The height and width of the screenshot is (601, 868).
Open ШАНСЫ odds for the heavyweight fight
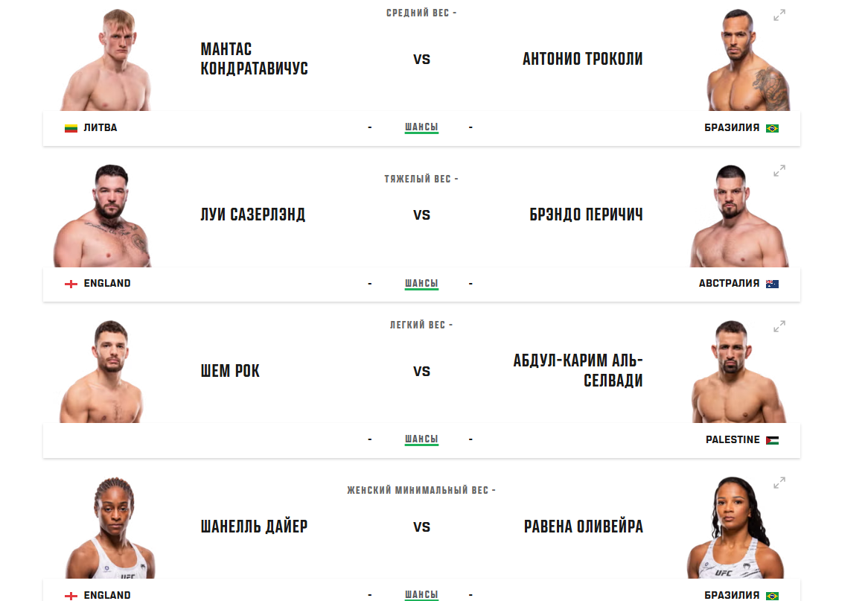click(421, 284)
